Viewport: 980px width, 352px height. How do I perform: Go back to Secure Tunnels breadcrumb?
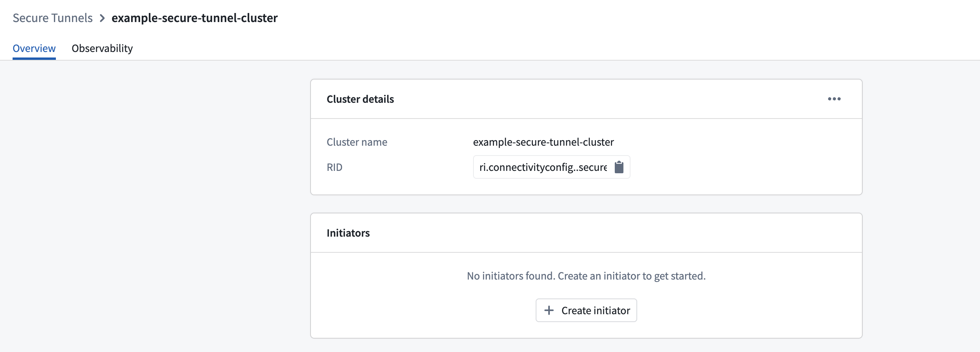[x=53, y=18]
